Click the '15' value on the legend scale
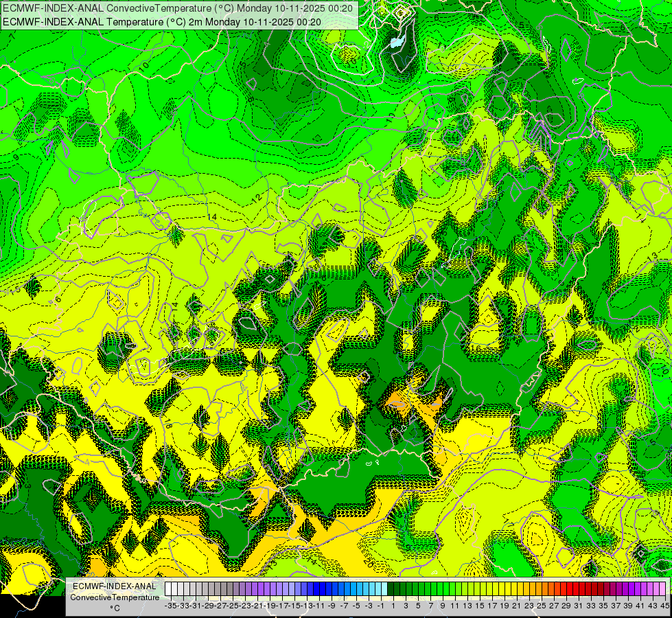 tap(480, 606)
